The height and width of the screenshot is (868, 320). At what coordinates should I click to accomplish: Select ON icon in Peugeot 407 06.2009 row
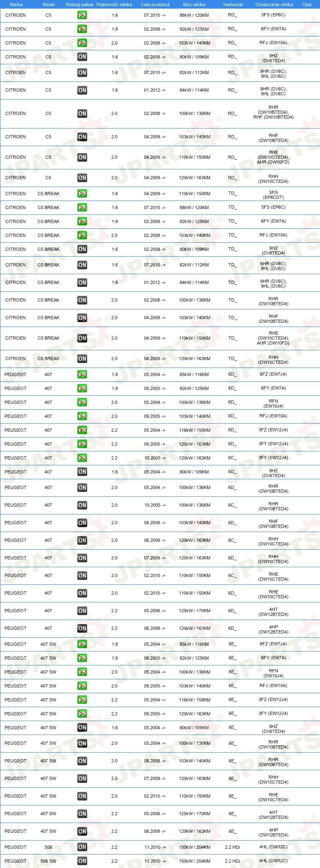pos(82,540)
